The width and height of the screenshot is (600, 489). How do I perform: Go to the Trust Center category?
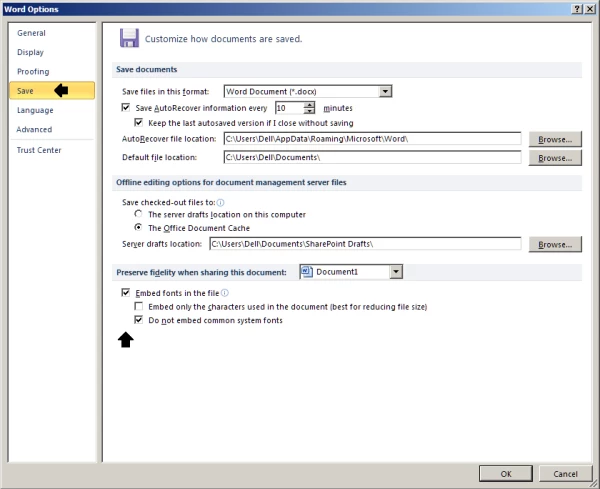click(x=39, y=150)
